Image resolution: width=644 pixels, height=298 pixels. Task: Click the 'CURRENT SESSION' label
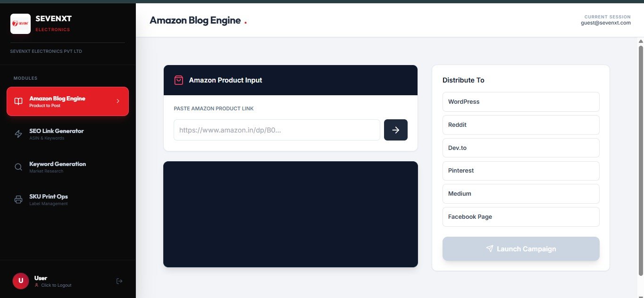click(608, 17)
